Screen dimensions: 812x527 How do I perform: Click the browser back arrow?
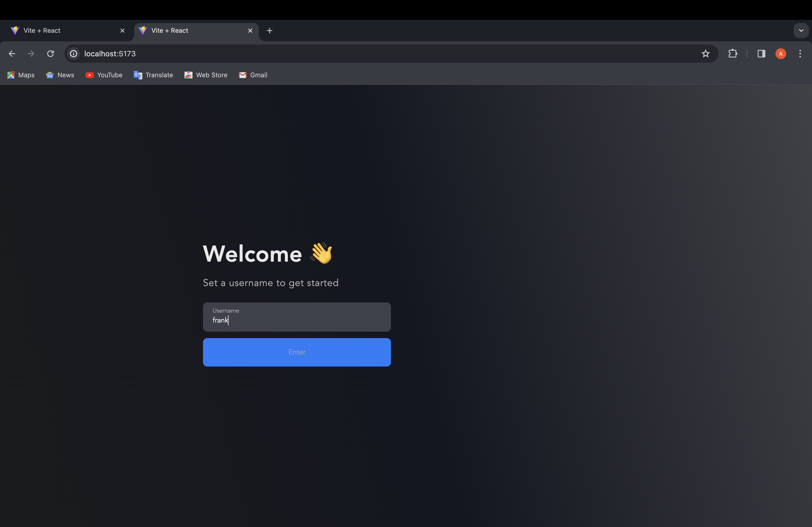pos(12,54)
